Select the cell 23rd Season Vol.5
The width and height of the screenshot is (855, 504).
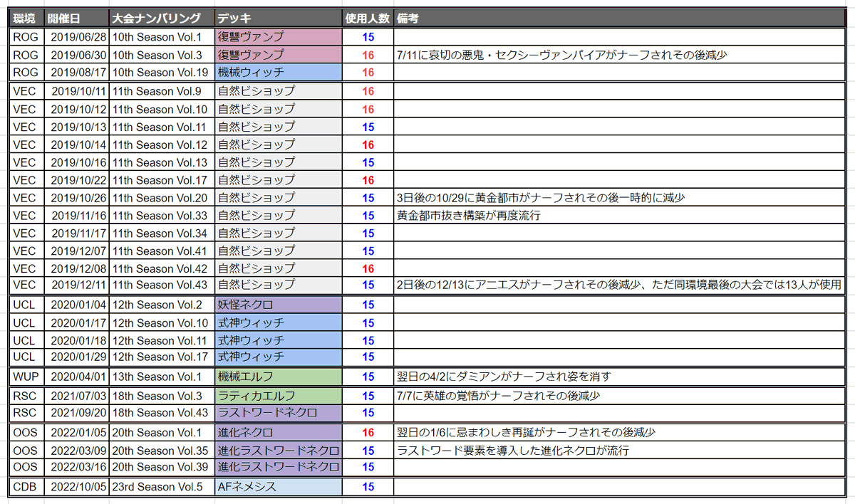coord(162,488)
